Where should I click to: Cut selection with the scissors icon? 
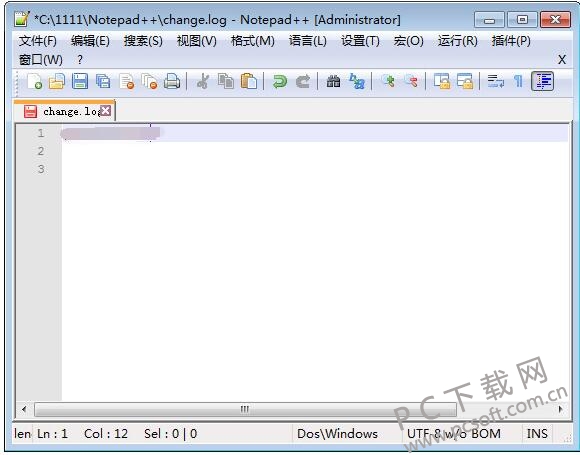(203, 81)
